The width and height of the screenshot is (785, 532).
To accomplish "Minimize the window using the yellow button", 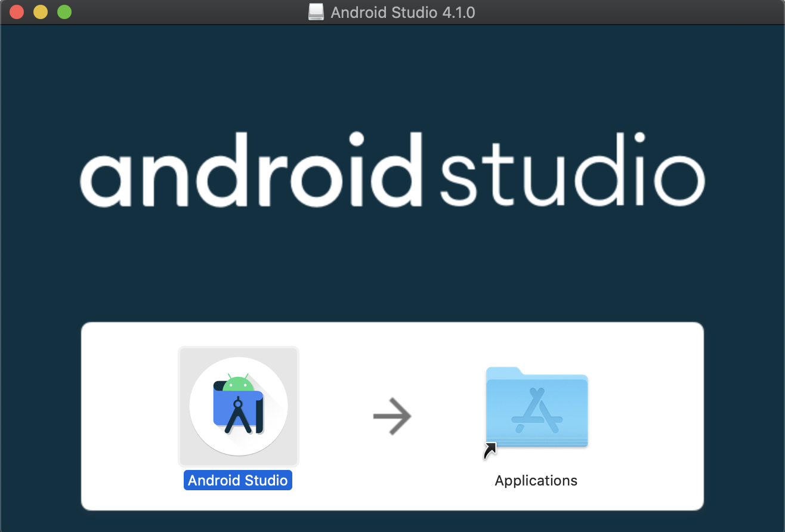I will click(x=41, y=11).
